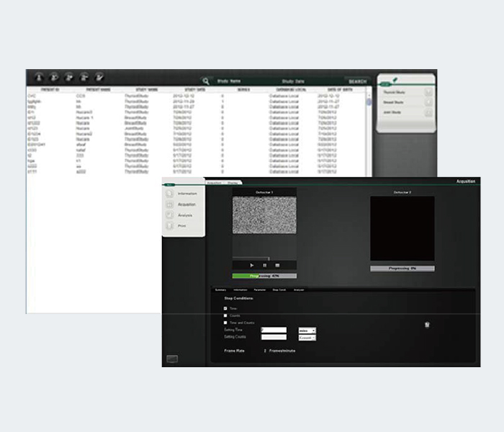504x432 pixels.
Task: Click the Acquisition sidebar icon
Action: click(169, 204)
